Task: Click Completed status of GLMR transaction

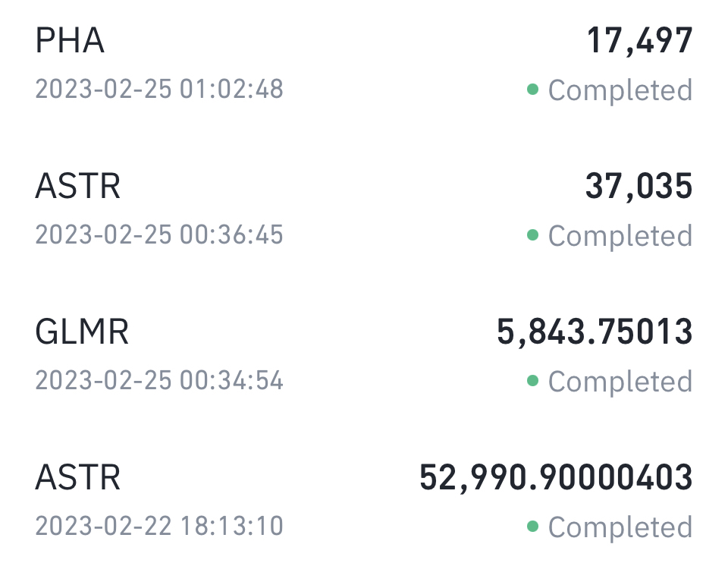Action: 620,382
